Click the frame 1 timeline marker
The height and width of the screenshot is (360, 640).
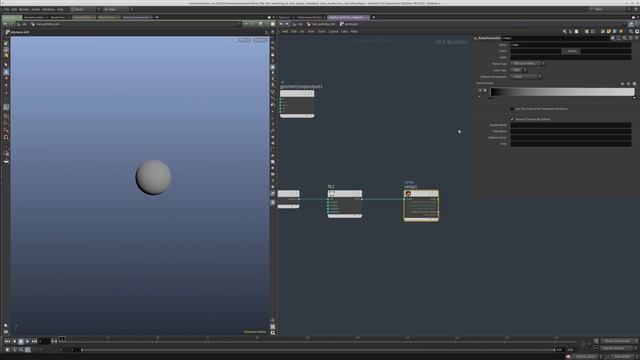pyautogui.click(x=62, y=338)
